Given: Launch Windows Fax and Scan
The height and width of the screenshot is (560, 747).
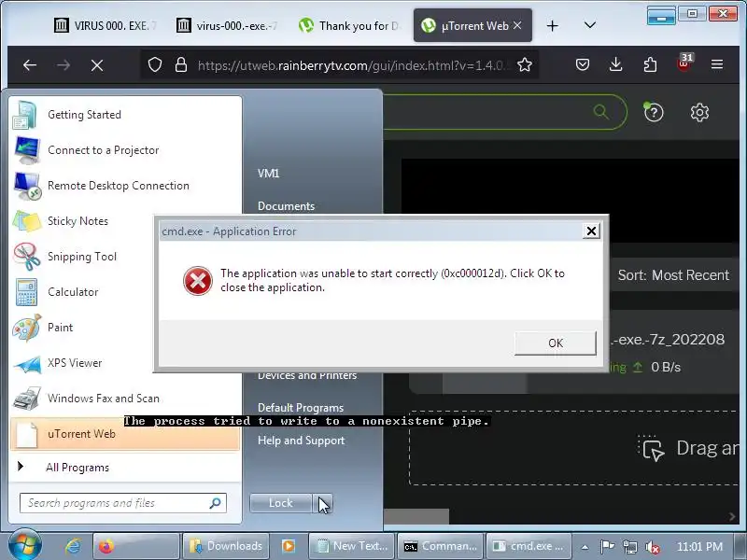Looking at the screenshot, I should 125,399.
